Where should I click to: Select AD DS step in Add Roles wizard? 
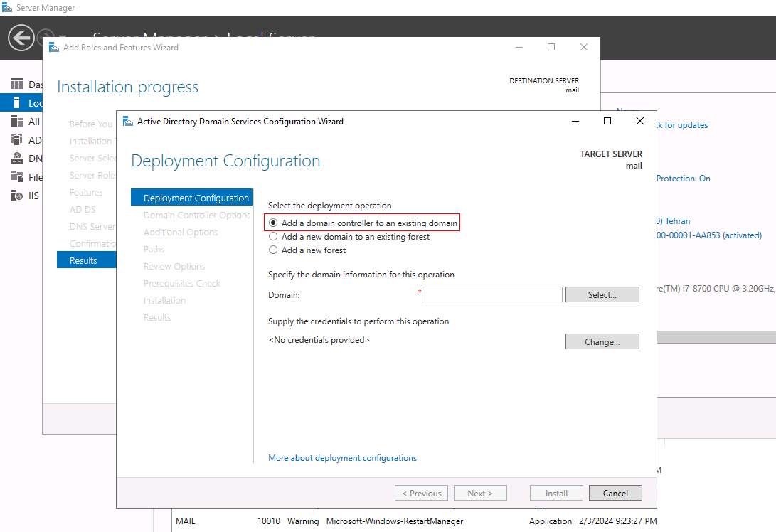83,209
